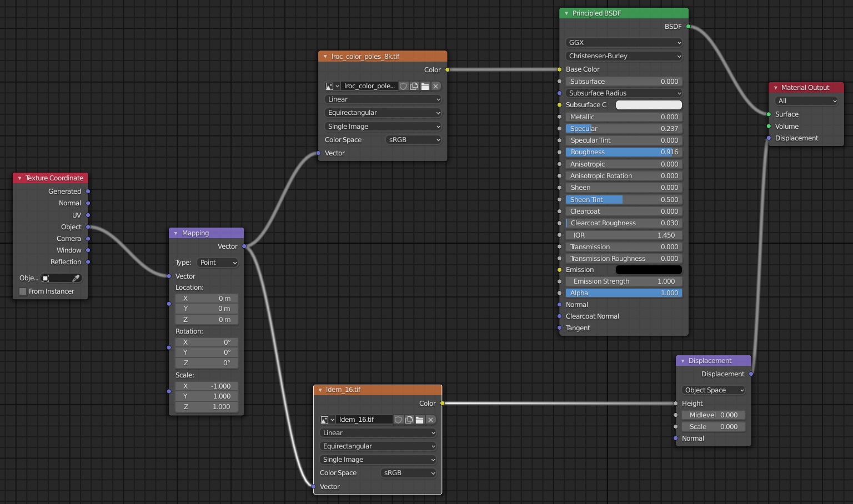This screenshot has height=504, width=853.
Task: Click eyedropper in Texture Coordinate object field
Action: point(76,278)
